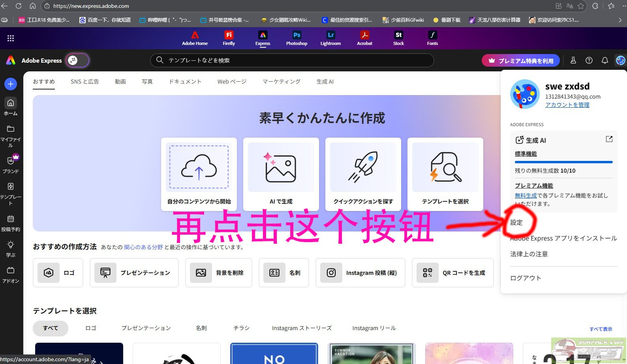Switch to the SNS と広告 tab
The width and height of the screenshot is (627, 364).
(x=85, y=82)
